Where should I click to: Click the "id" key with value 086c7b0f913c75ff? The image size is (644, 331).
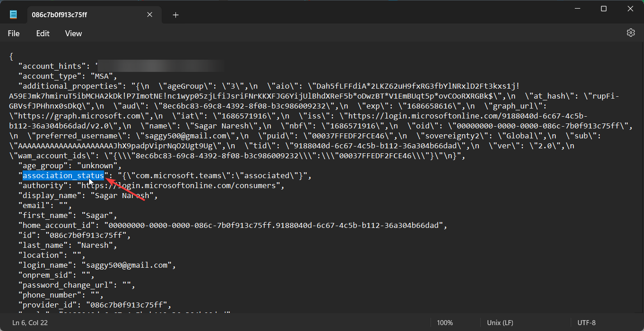click(x=27, y=235)
